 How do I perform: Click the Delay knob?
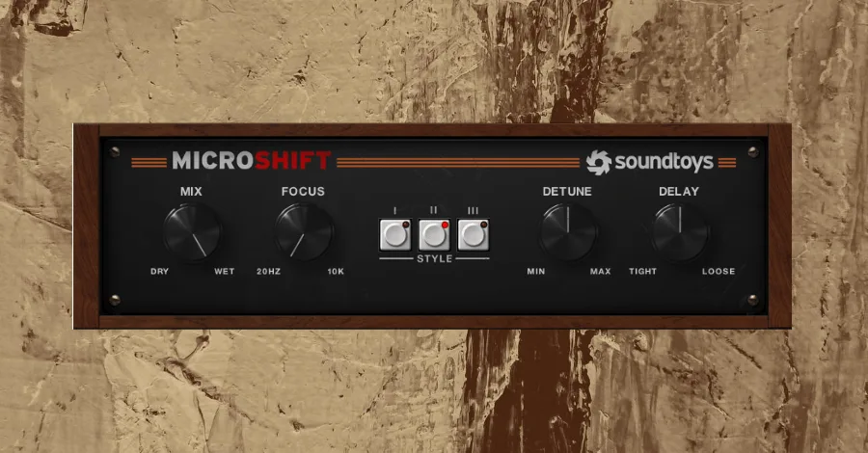pos(680,231)
